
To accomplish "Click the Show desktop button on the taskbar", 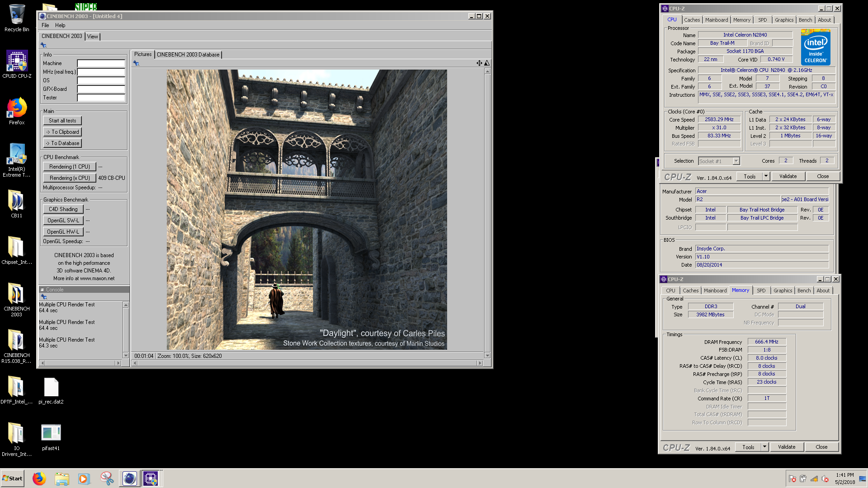I will [x=863, y=479].
